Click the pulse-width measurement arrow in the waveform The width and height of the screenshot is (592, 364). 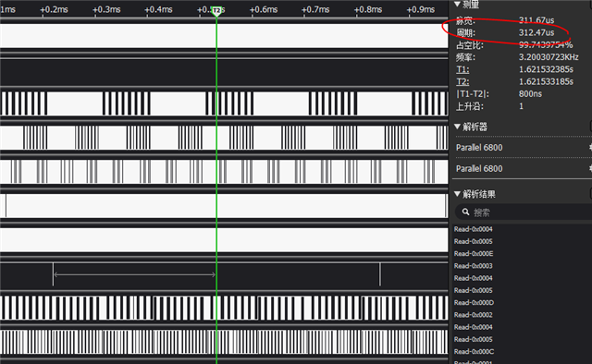pyautogui.click(x=134, y=274)
